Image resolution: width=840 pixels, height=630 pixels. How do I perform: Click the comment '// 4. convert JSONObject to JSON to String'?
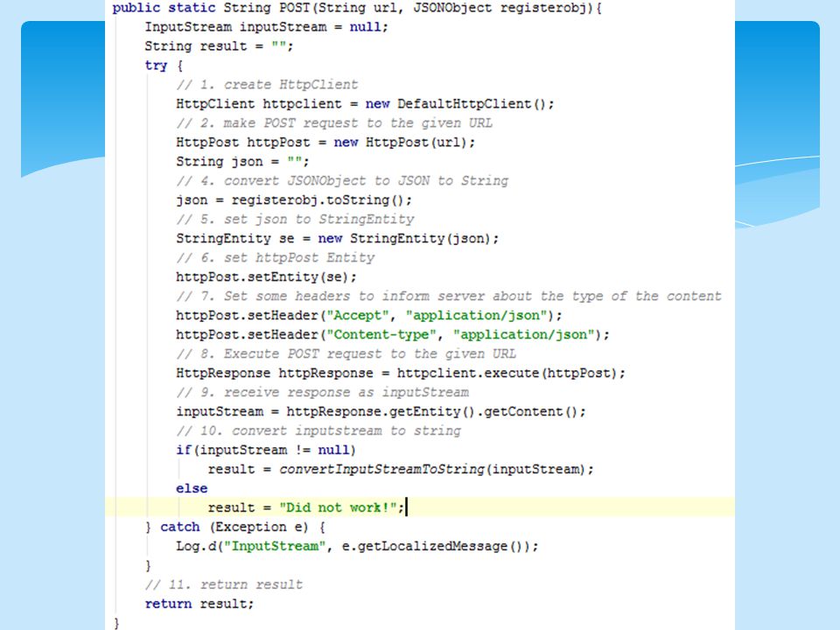[342, 180]
